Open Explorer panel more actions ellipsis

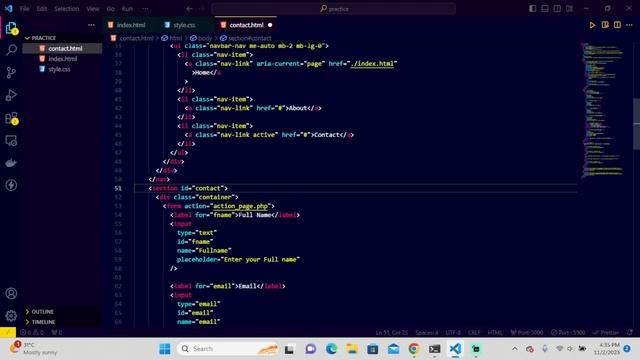point(91,25)
